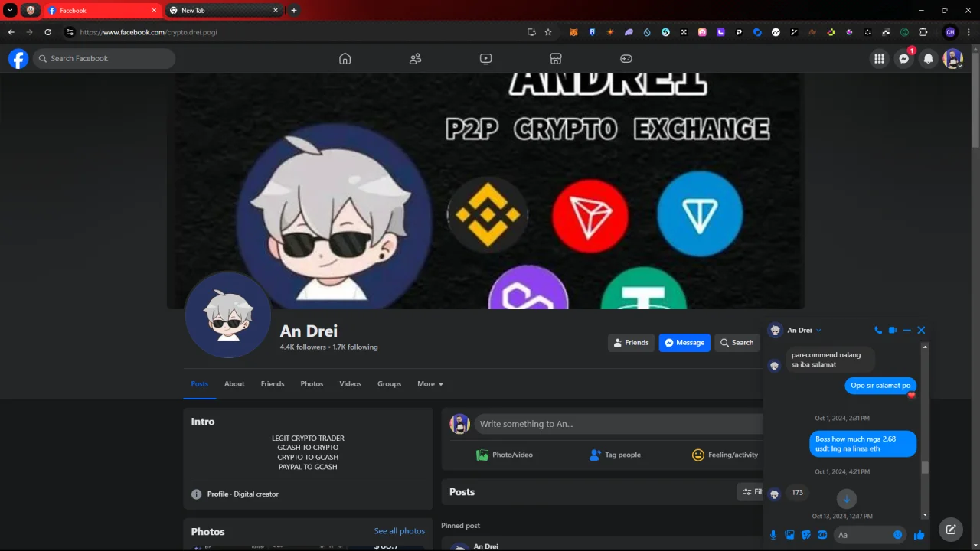The width and height of the screenshot is (980, 551).
Task: Bookmark this page with the star icon
Action: [548, 32]
